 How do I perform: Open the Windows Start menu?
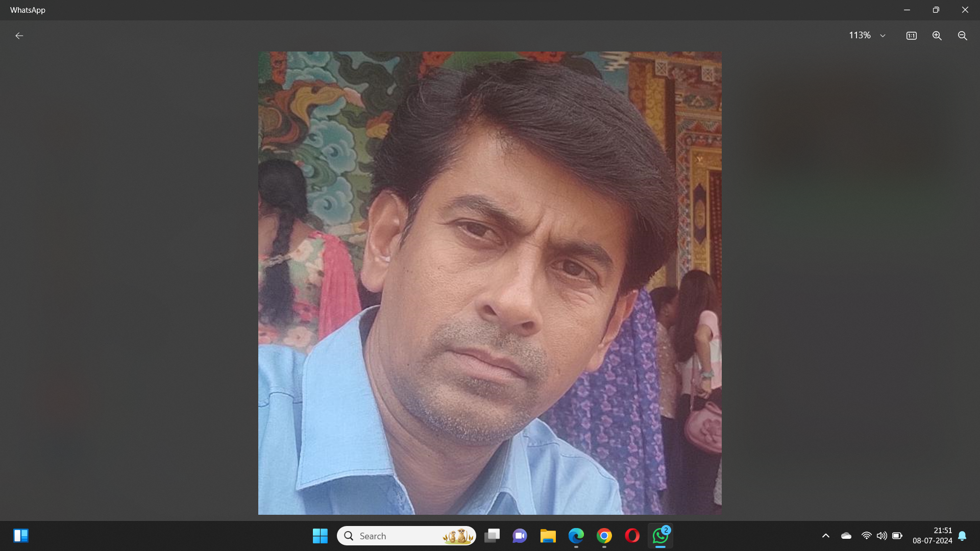[320, 536]
